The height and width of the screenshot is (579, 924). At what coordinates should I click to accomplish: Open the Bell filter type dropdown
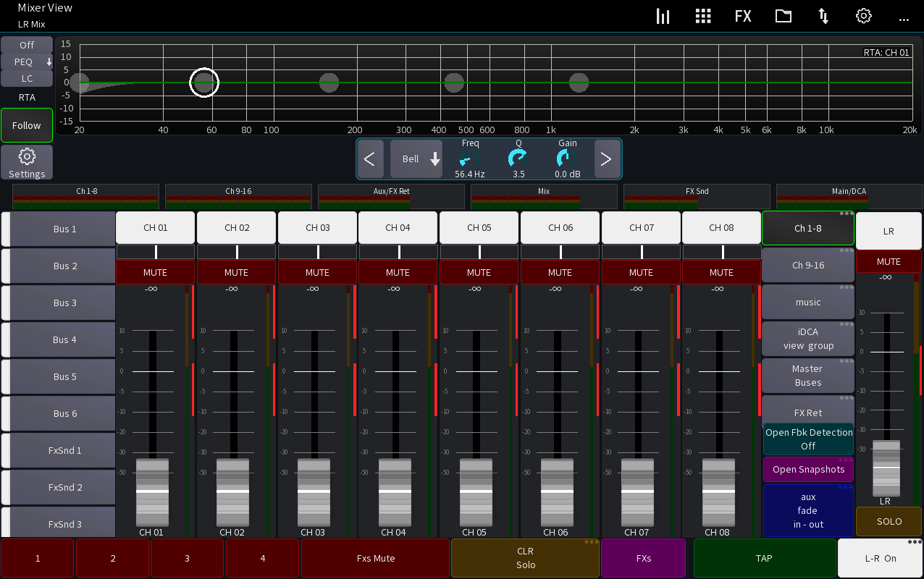pos(416,159)
